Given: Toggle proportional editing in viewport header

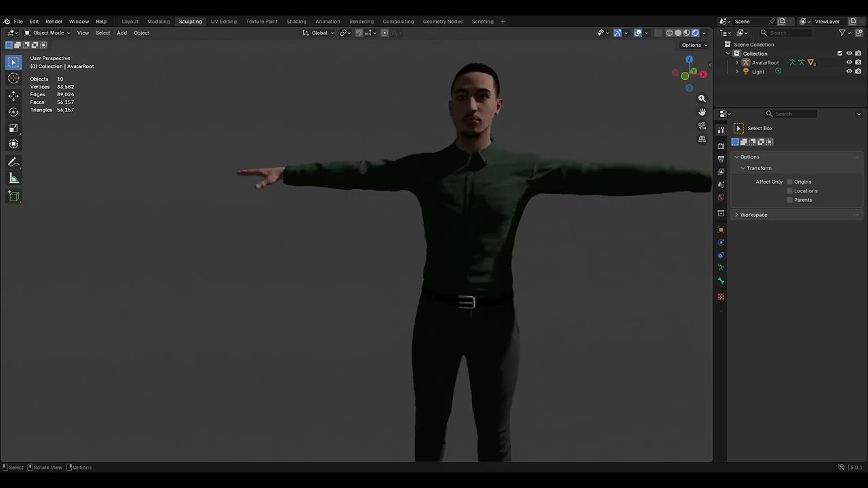Looking at the screenshot, I should coord(384,33).
